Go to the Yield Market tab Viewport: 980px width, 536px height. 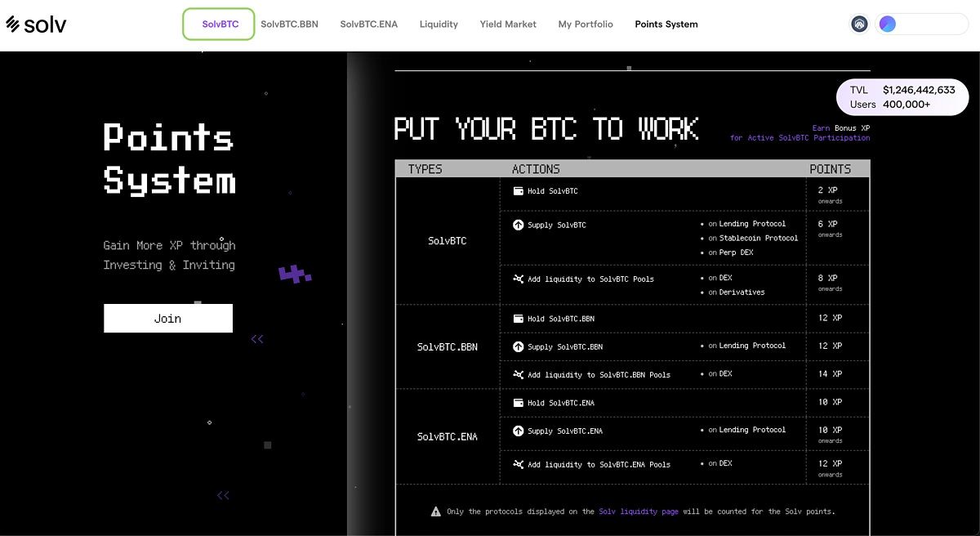[x=508, y=25]
